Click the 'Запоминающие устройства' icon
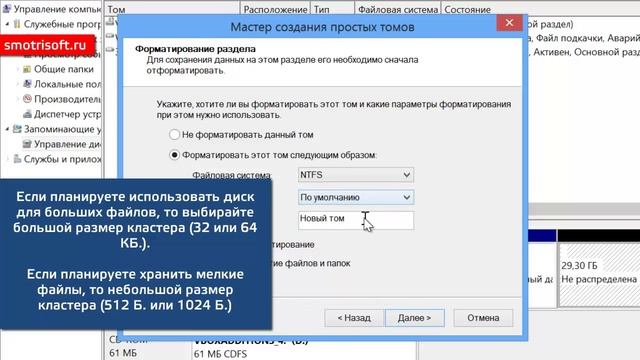Image resolution: width=640 pixels, height=360 pixels. pos(17,129)
